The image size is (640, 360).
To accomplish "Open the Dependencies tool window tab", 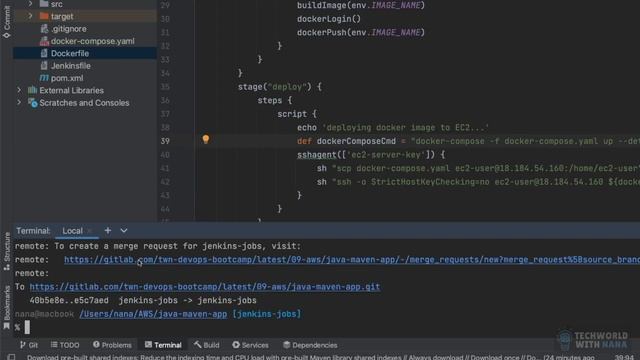I will click(310, 345).
